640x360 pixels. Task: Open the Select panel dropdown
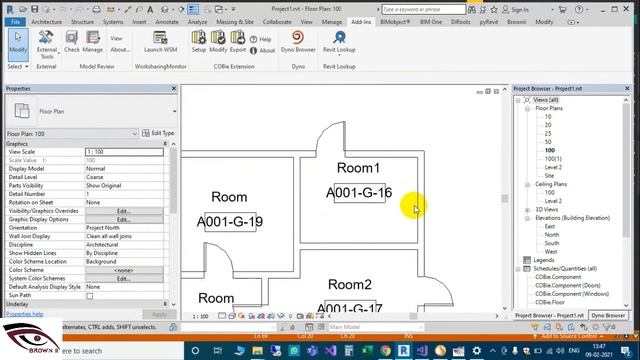pos(18,66)
